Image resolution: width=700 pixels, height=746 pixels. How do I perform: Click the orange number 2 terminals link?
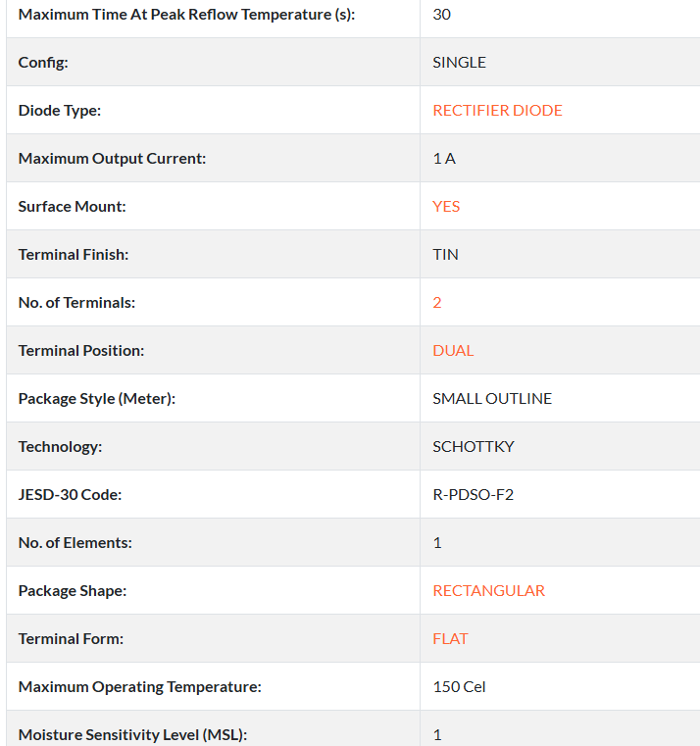[x=437, y=303]
